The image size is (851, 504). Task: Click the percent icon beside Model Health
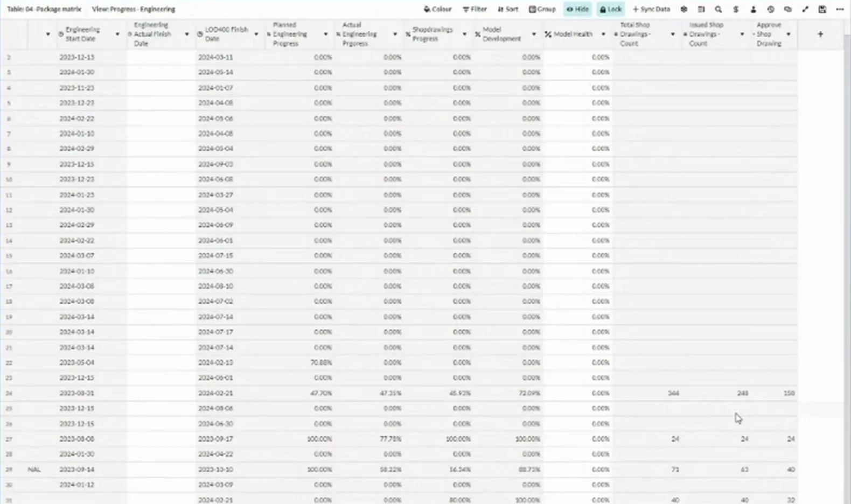[548, 34]
